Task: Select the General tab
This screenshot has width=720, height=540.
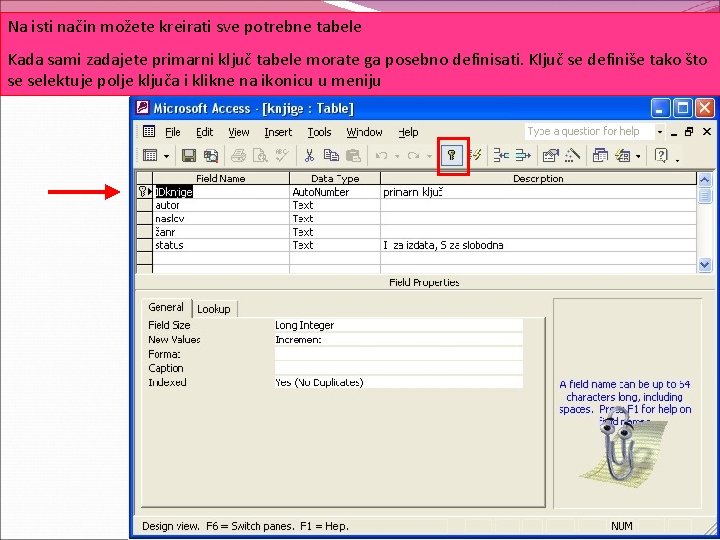Action: pyautogui.click(x=166, y=307)
